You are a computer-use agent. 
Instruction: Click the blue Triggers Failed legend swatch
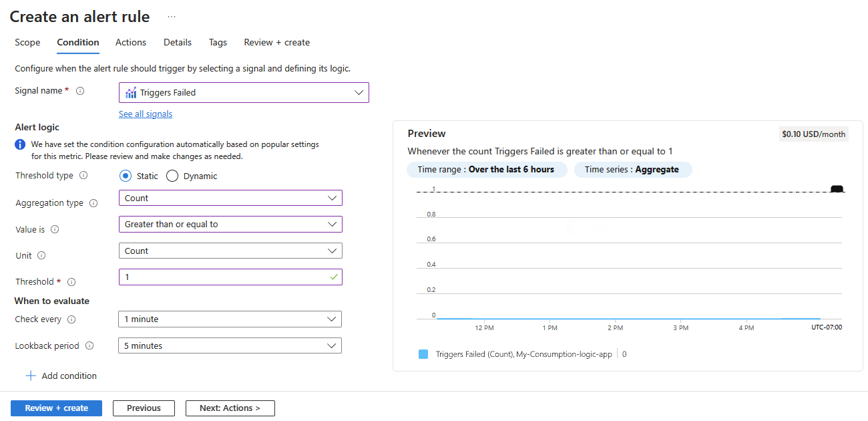point(423,354)
